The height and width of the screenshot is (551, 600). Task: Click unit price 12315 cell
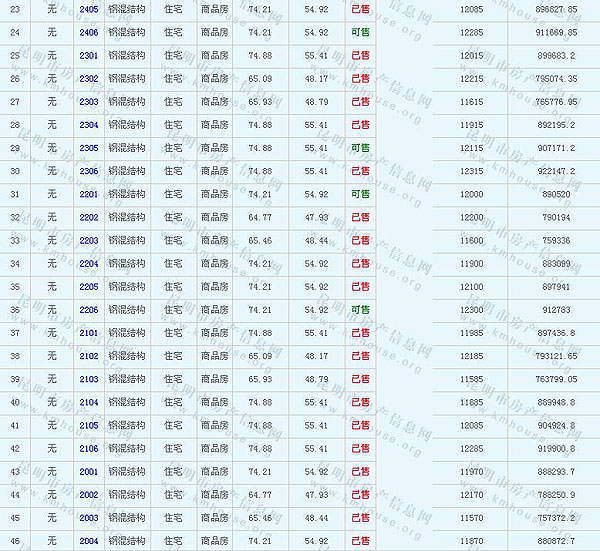click(470, 171)
